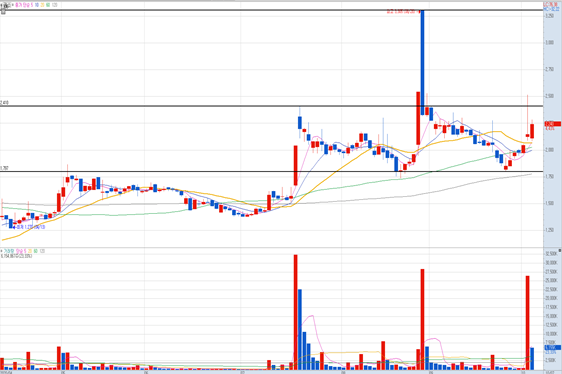The width and height of the screenshot is (562, 374).
Task: Click the small marker icon before the volume legend
Action: tap(1, 251)
